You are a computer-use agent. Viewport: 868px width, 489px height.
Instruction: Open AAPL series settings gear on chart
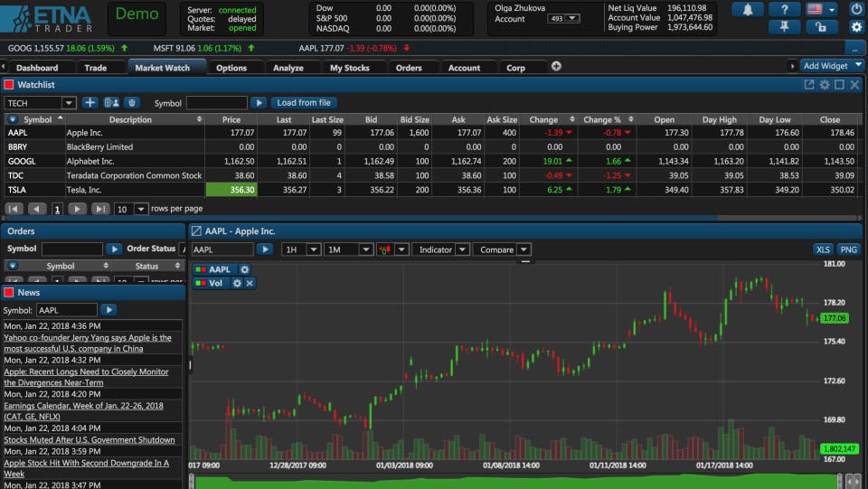coord(244,269)
